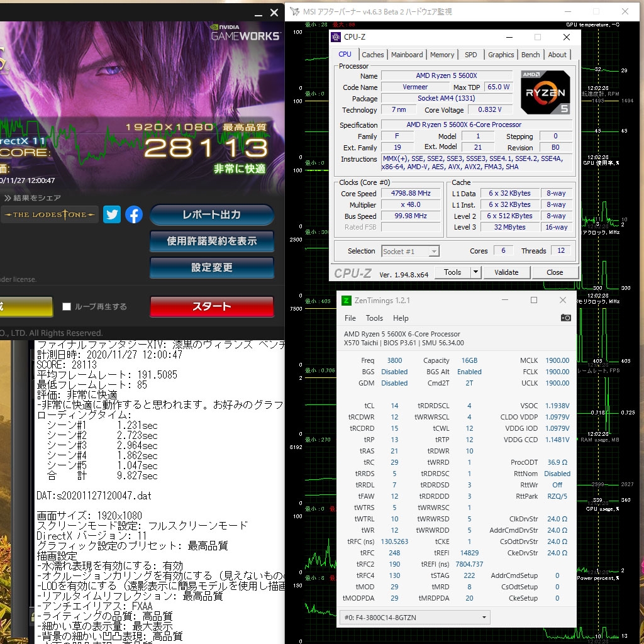Click the AMD Ryzen 5 logo in CPU-Z

click(545, 92)
